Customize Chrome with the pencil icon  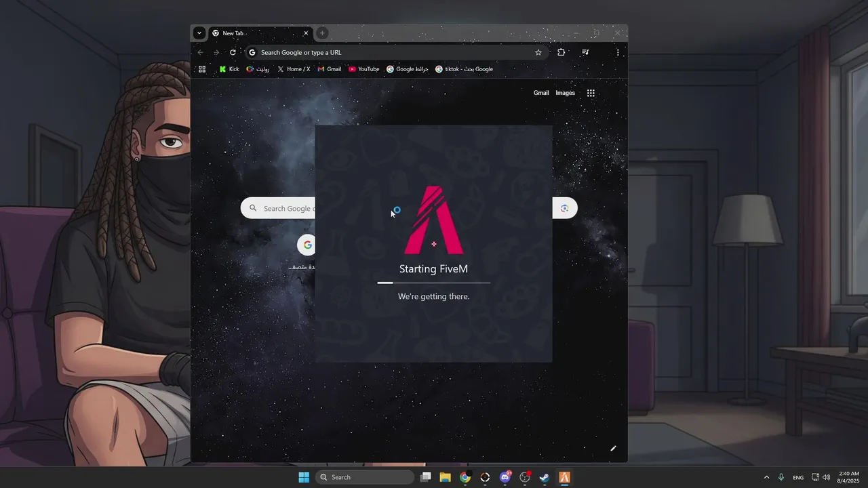point(613,448)
